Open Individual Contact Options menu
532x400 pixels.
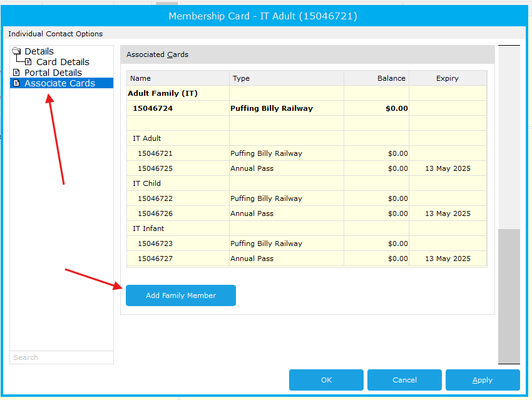point(55,34)
